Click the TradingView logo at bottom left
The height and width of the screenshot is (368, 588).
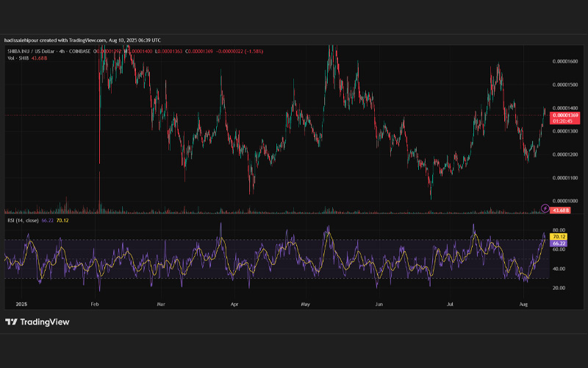pos(37,322)
